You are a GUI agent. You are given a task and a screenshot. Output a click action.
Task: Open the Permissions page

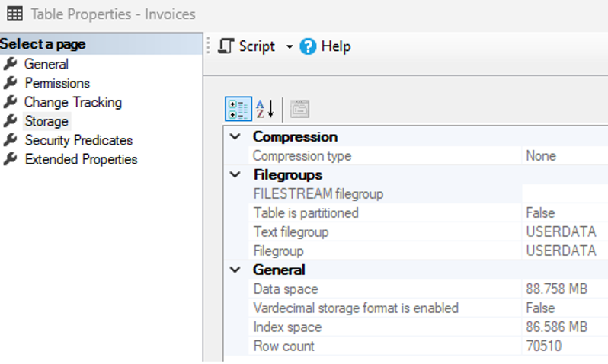click(x=57, y=83)
